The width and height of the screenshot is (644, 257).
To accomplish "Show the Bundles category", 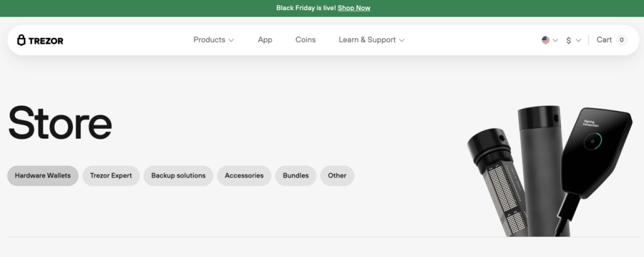I will click(x=296, y=176).
